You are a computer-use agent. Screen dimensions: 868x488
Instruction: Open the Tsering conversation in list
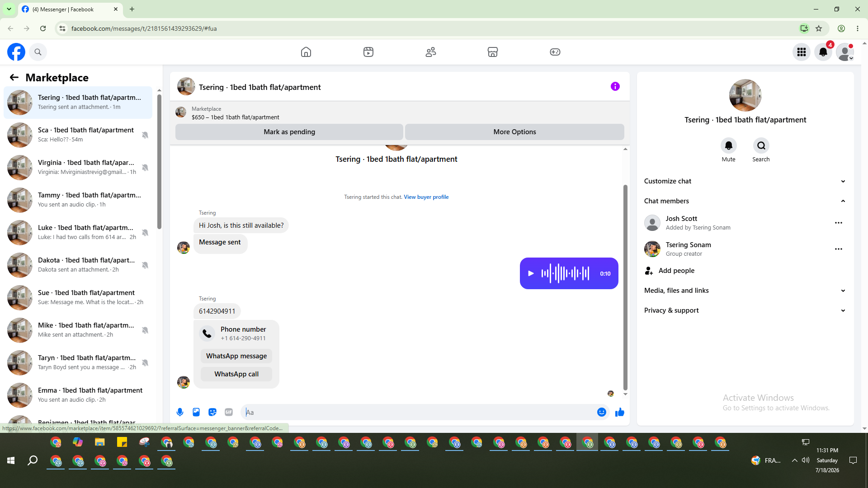tap(78, 103)
